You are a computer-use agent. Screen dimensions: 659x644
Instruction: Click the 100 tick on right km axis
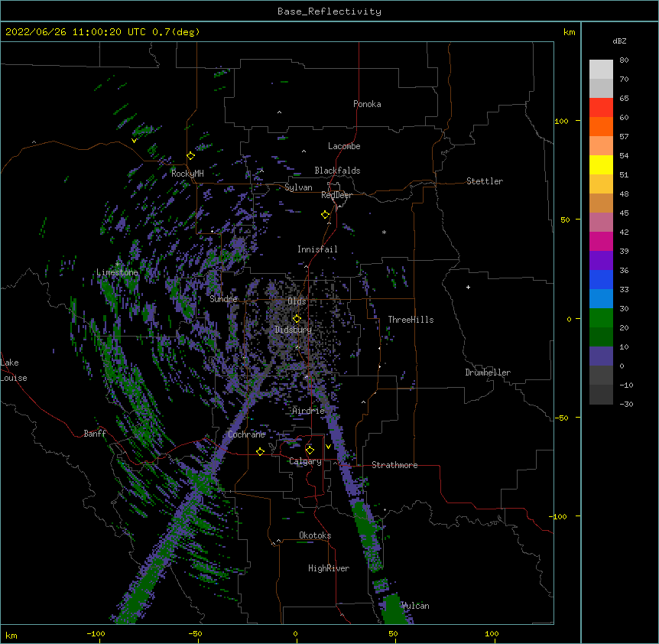pos(561,121)
